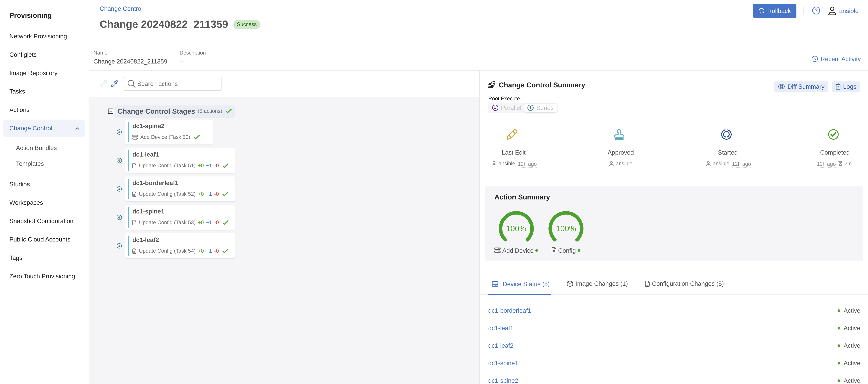Click Add Device (Task 50) text
The image size is (868, 384).
(165, 137)
